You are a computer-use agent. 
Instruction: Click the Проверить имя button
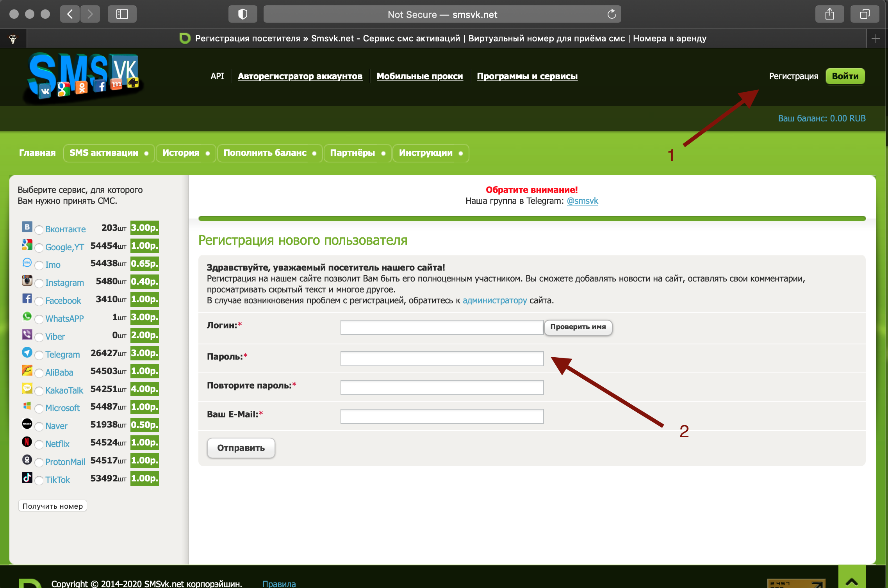(578, 327)
